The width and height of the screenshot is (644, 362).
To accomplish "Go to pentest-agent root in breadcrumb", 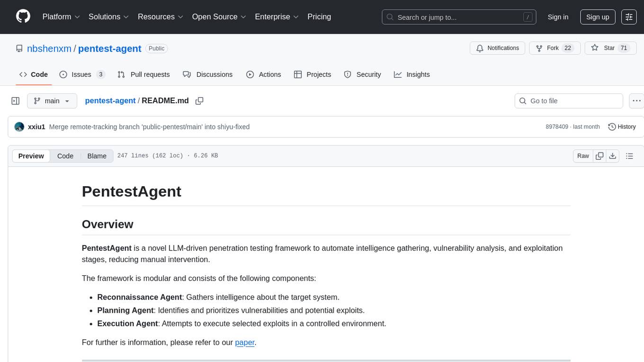I will tap(110, 100).
